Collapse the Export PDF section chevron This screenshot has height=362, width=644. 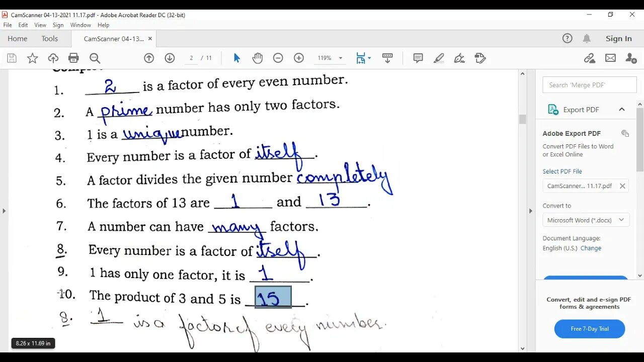(622, 110)
